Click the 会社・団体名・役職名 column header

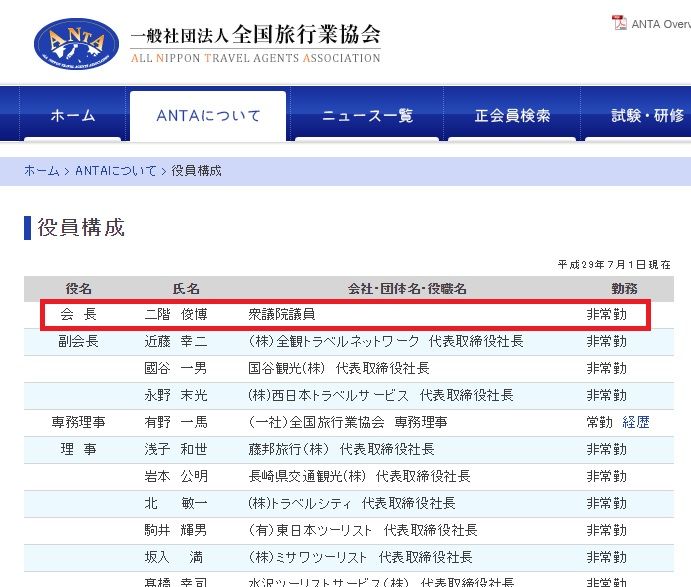pyautogui.click(x=407, y=289)
